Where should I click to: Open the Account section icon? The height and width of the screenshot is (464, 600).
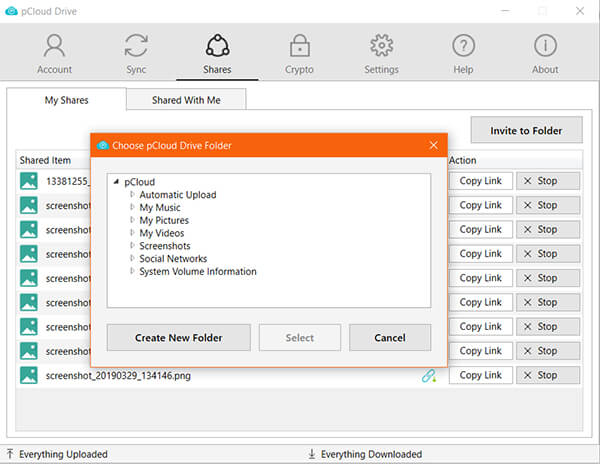pos(54,46)
